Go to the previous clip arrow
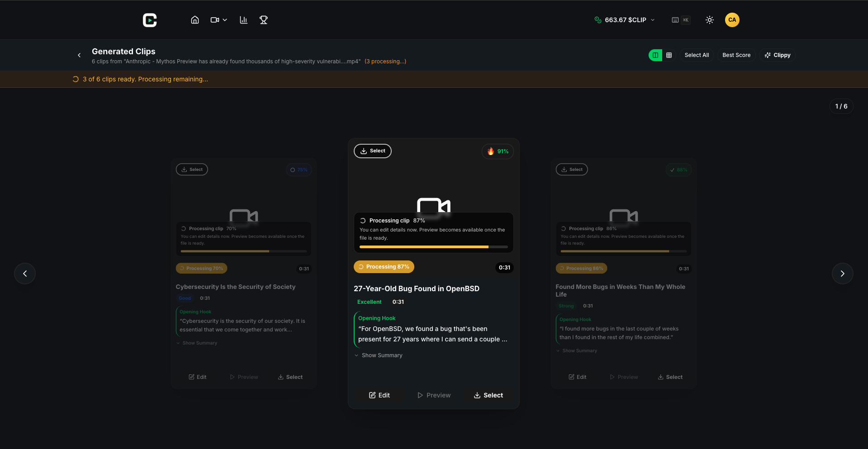The height and width of the screenshot is (449, 868). pyautogui.click(x=25, y=274)
